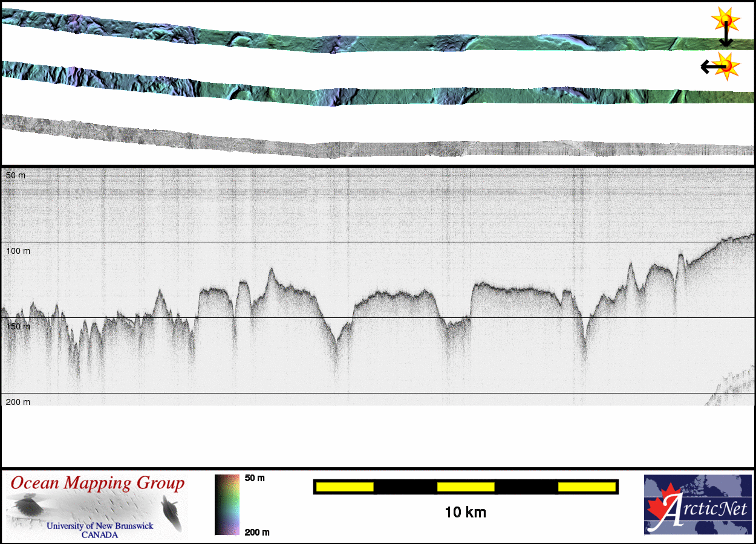The width and height of the screenshot is (756, 544).
Task: Click the Ocean Mapping Group title
Action: pos(97,484)
